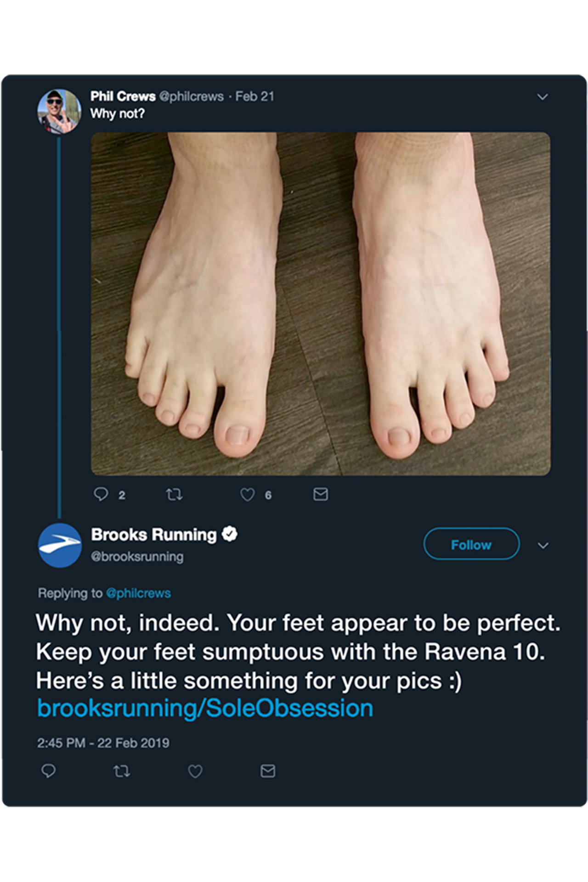Screen dimensions: 588x882
Task: Click the Brooks Running account name
Action: 153,535
